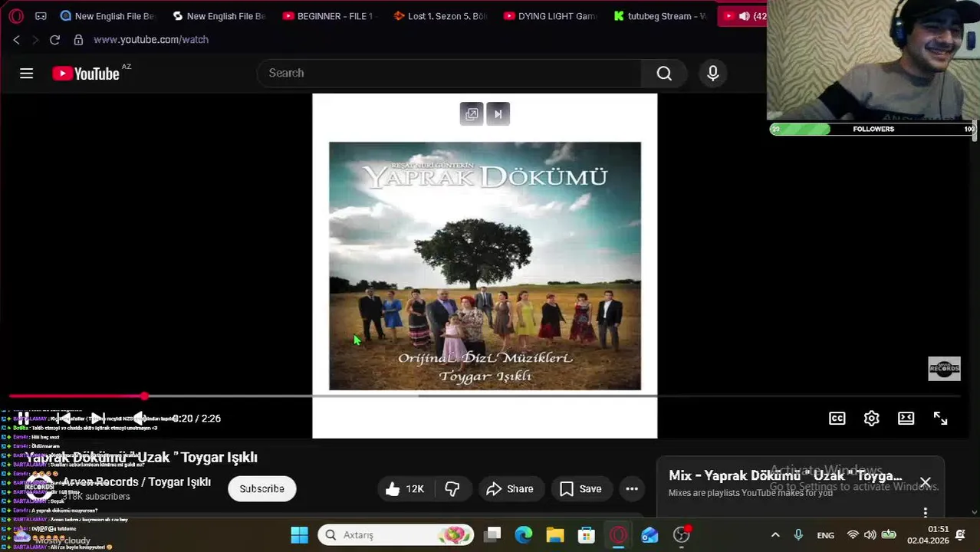The width and height of the screenshot is (980, 552).
Task: Open the Mix panel three-dot options
Action: (926, 512)
